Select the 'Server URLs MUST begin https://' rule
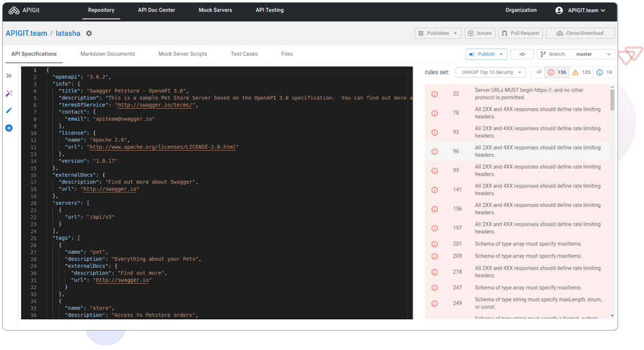The image size is (644, 350). coord(518,93)
